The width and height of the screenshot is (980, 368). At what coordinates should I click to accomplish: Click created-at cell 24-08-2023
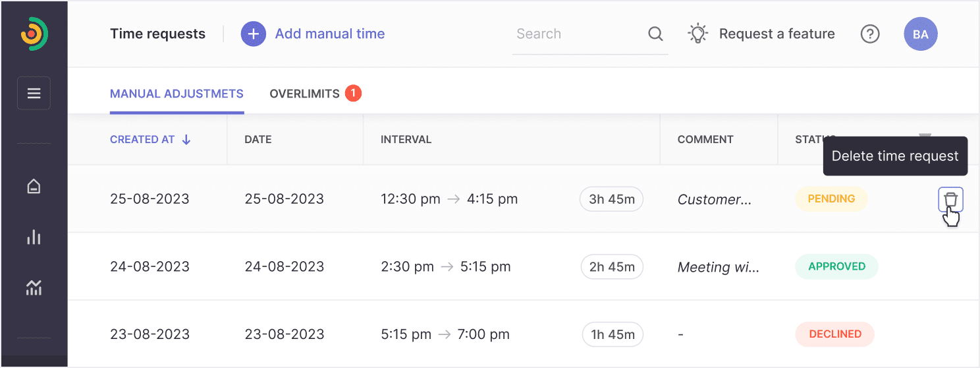coord(150,267)
